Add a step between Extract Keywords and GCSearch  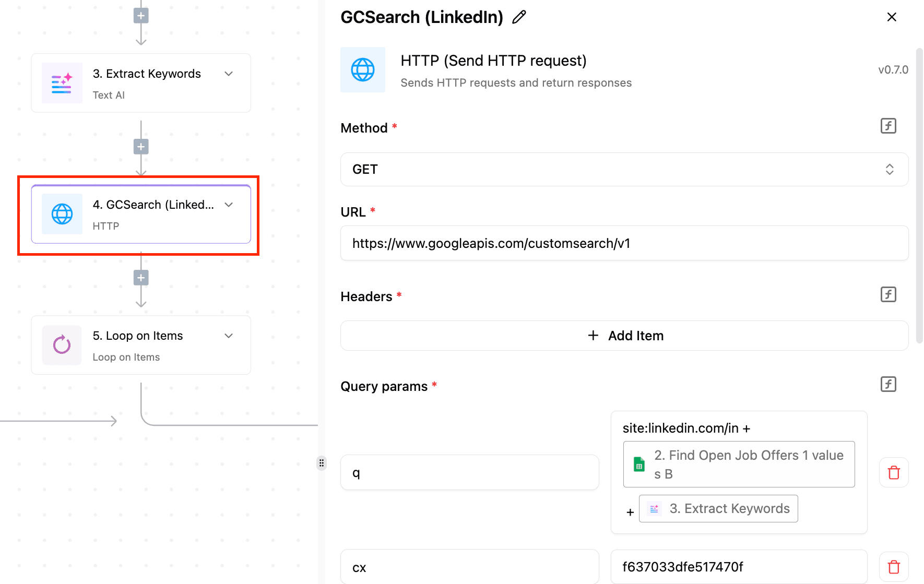[x=141, y=147]
